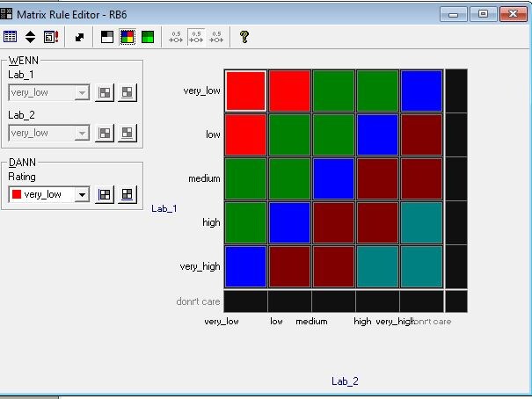Image resolution: width=532 pixels, height=399 pixels.
Task: Select green cell at row very_low, column medium
Action: 333,91
